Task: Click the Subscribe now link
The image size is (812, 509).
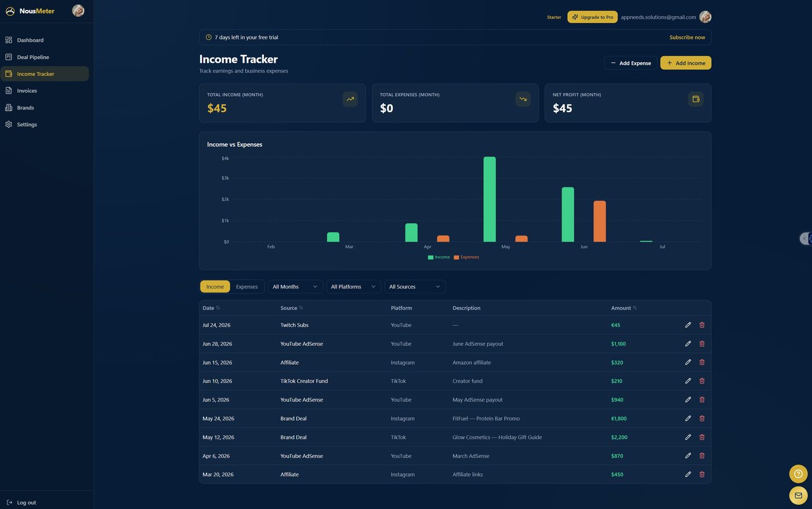Action: [x=687, y=37]
